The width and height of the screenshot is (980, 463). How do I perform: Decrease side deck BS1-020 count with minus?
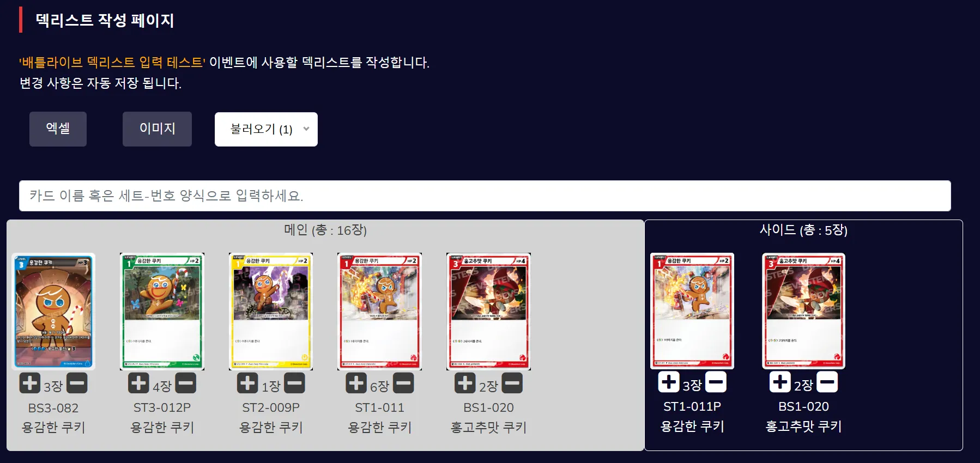pyautogui.click(x=827, y=382)
